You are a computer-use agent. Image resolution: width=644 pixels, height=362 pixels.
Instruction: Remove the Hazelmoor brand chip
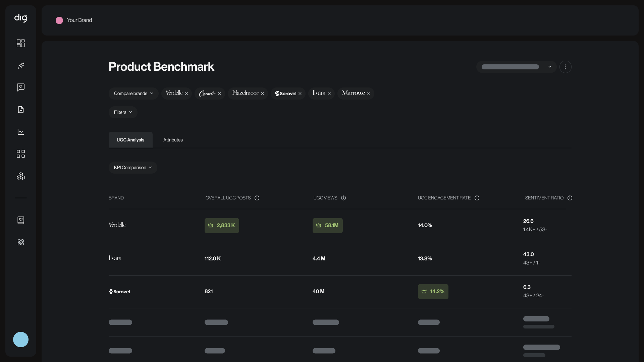(x=262, y=94)
